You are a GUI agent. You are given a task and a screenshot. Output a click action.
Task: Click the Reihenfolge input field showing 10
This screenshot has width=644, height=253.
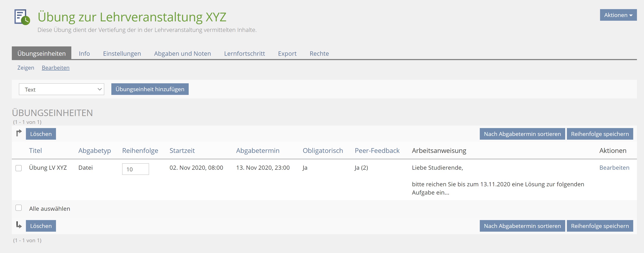click(x=135, y=169)
